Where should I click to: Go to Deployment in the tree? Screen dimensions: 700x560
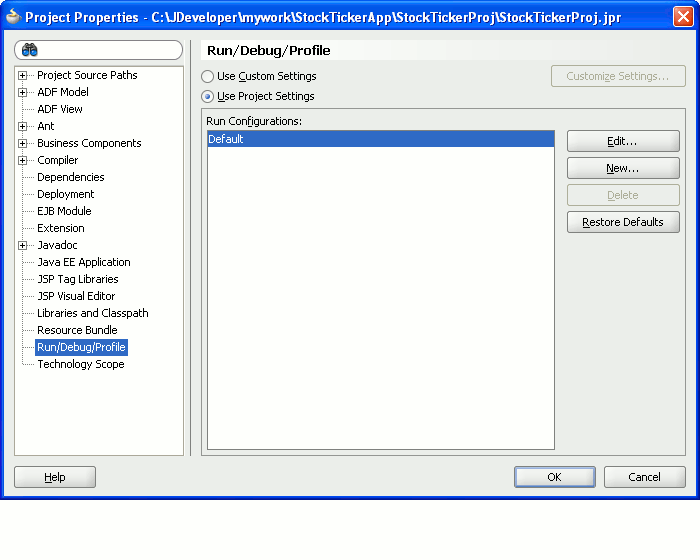(x=65, y=194)
